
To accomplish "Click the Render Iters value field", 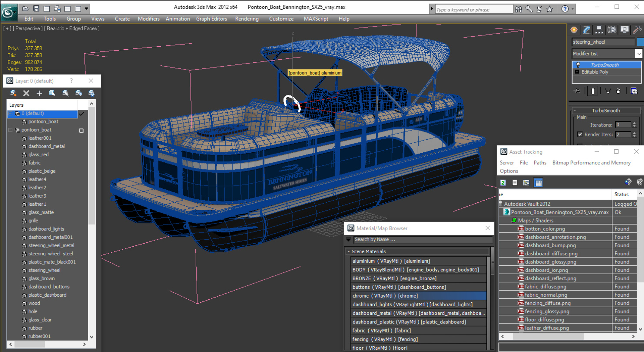I will [x=623, y=134].
